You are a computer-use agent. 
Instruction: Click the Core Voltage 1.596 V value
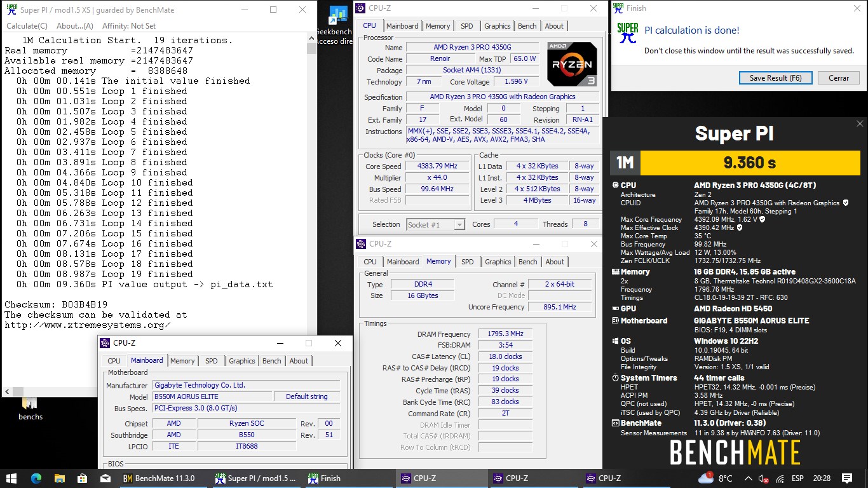[x=515, y=81]
